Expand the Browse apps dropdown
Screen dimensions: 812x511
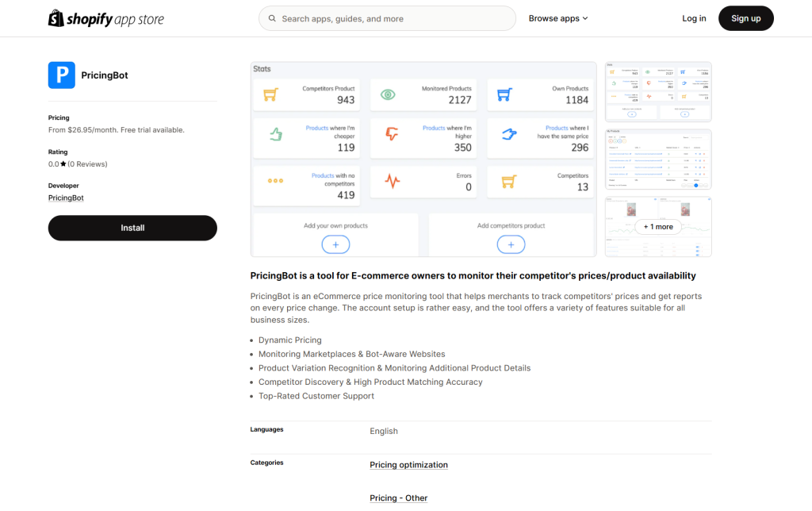(x=558, y=18)
